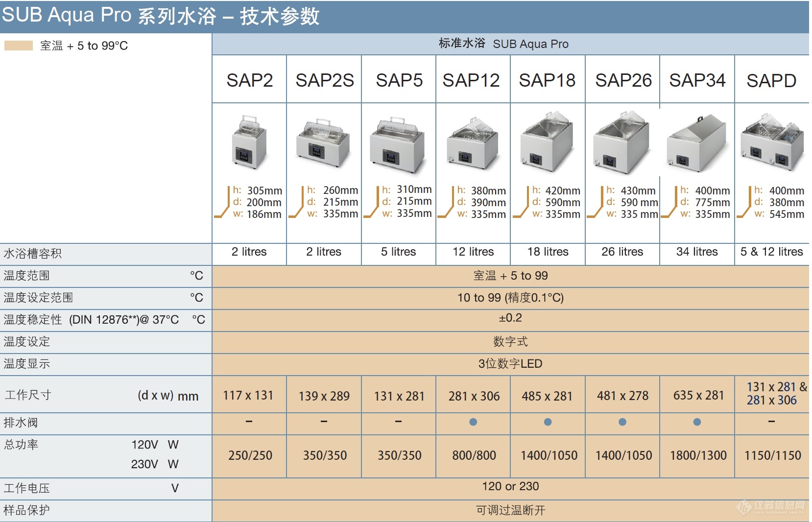
Task: Click the '3位数字LED' display value
Action: point(510,364)
